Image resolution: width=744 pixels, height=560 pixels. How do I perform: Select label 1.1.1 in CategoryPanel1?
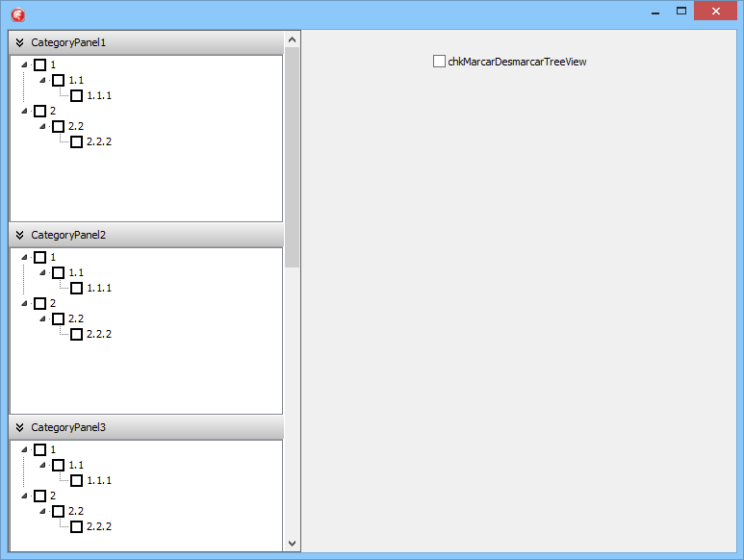tap(99, 96)
